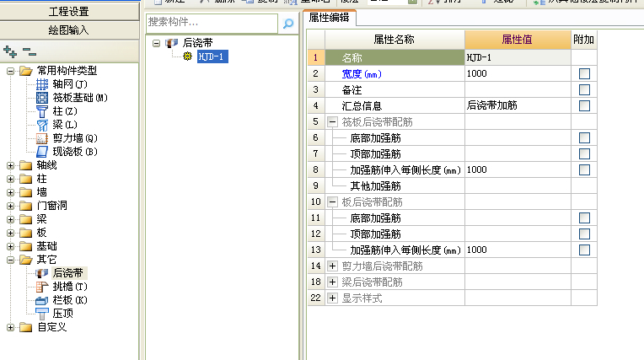Click the 属性名称 column header
Screen dimensions: 644x360
tap(394, 40)
